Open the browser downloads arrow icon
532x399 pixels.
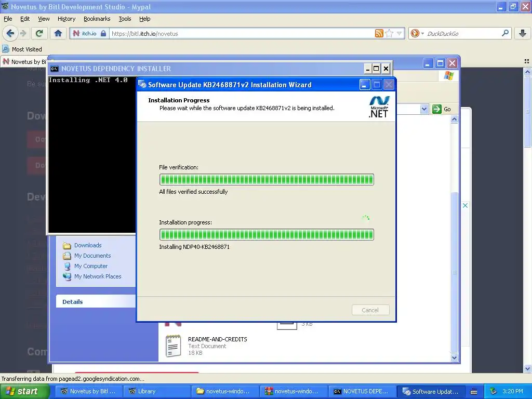523,33
